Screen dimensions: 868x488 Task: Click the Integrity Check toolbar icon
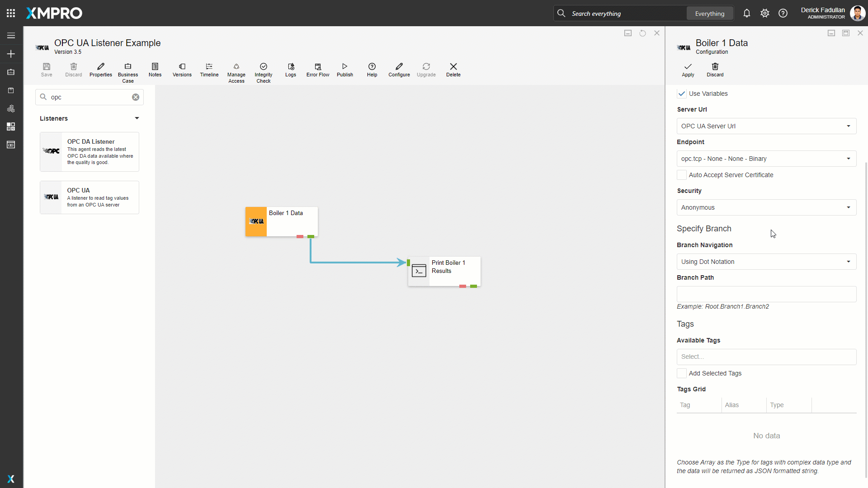click(263, 67)
